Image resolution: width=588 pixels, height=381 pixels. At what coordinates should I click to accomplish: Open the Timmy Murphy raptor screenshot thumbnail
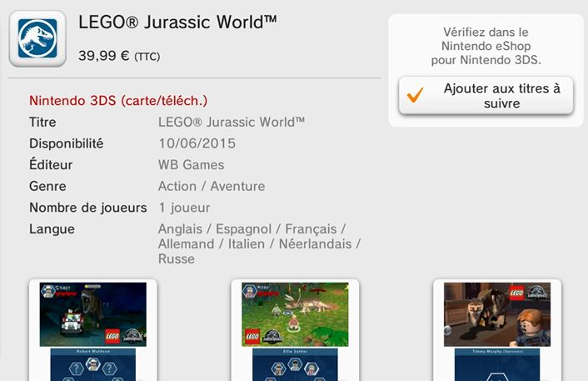click(497, 330)
